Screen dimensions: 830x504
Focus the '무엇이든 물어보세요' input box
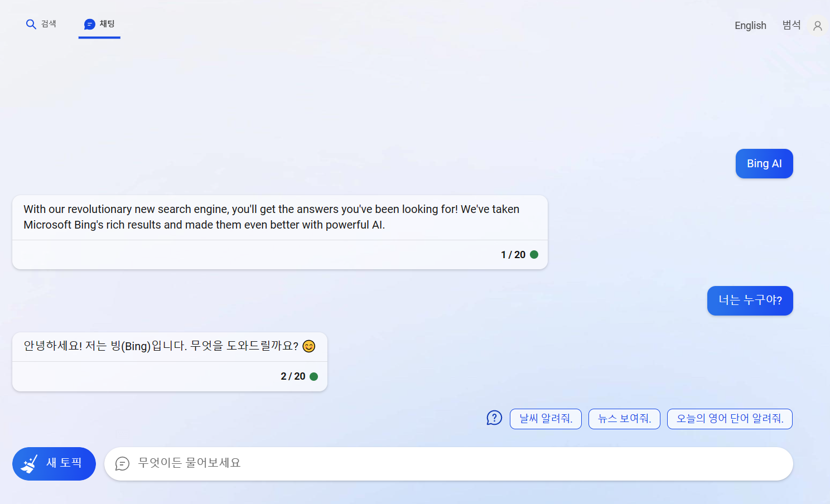click(x=448, y=464)
